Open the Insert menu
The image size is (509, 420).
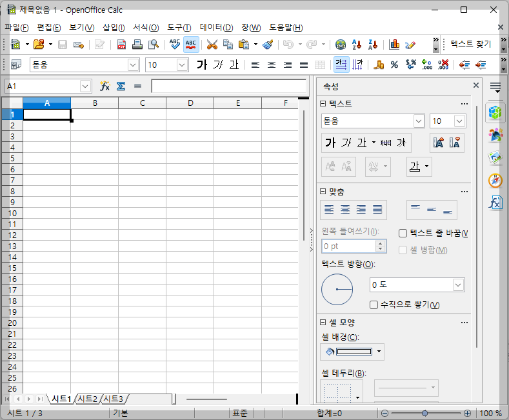(x=114, y=28)
